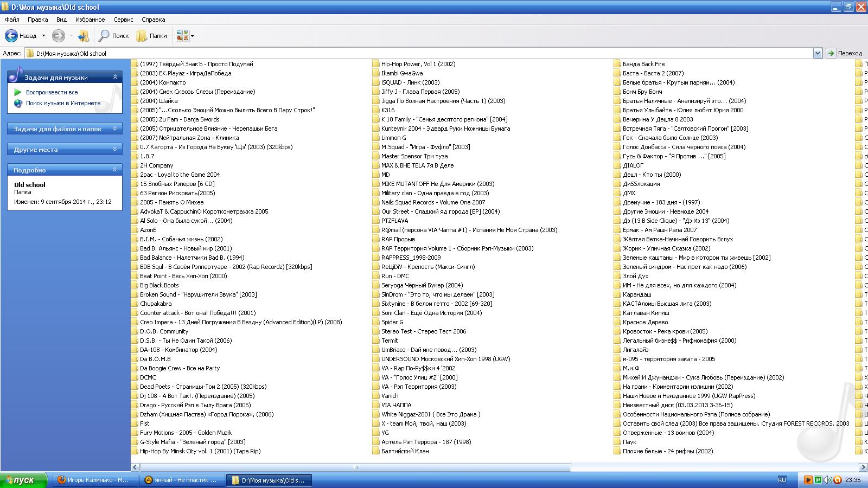The height and width of the screenshot is (488, 868).
Task: Select folder name 'Кровосток - Река крови (2005)'
Action: tap(665, 331)
